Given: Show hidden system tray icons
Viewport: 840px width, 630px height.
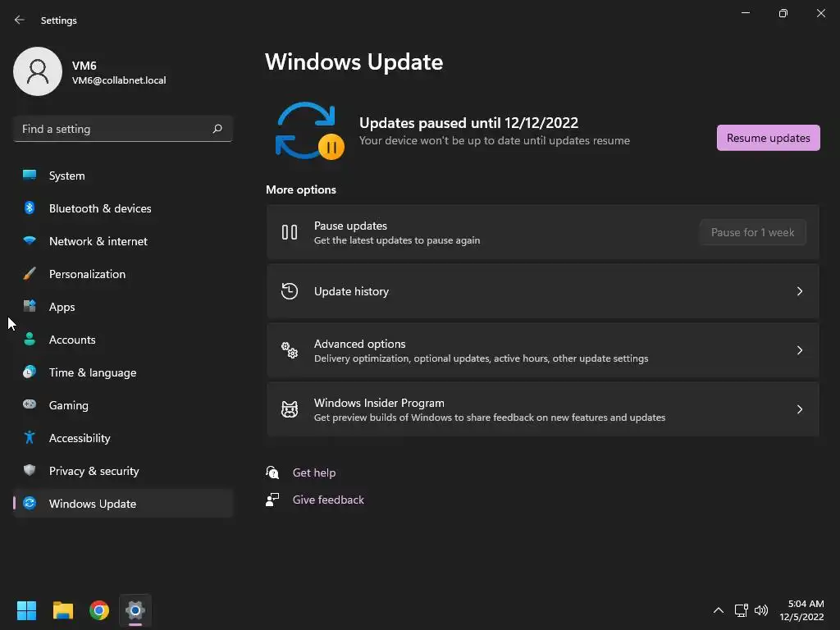Looking at the screenshot, I should [719, 610].
